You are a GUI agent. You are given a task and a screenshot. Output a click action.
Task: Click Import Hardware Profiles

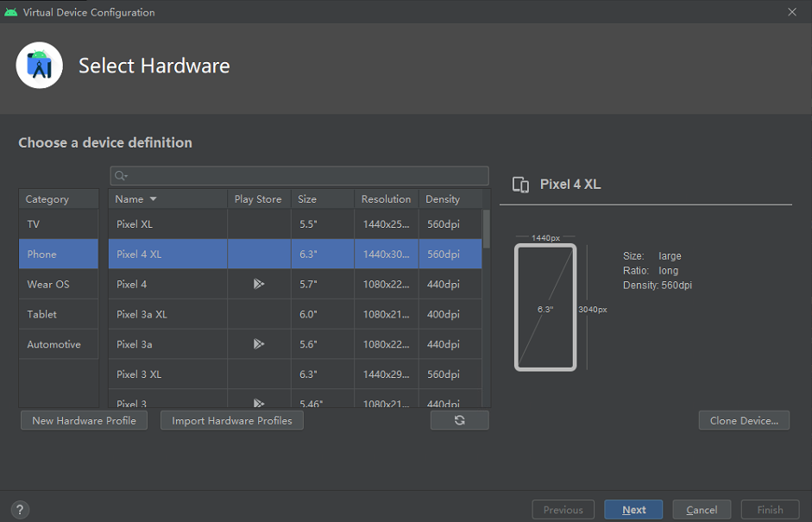[231, 420]
